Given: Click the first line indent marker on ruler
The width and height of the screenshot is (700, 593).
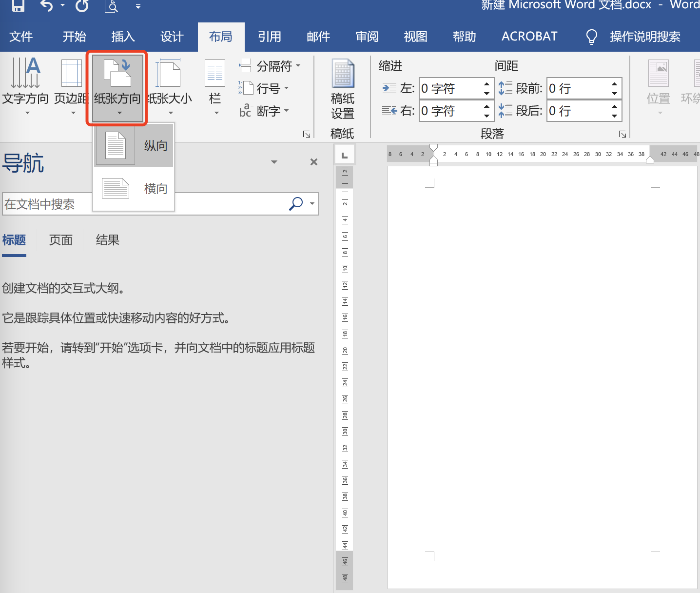Looking at the screenshot, I should pyautogui.click(x=433, y=148).
